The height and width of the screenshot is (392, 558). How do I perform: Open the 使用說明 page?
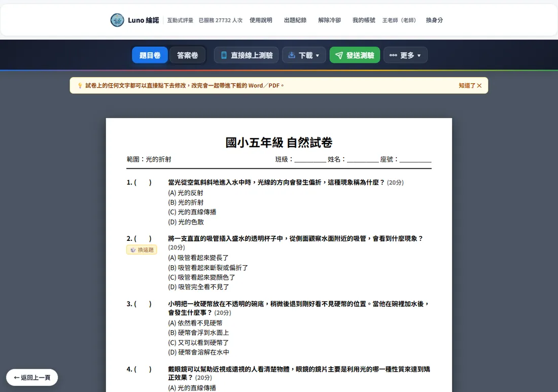click(x=261, y=20)
